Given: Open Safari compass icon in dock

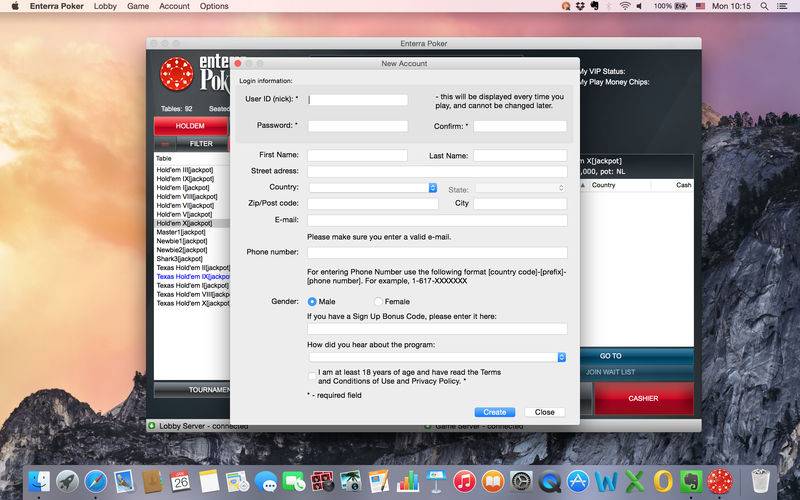Looking at the screenshot, I should [x=96, y=481].
